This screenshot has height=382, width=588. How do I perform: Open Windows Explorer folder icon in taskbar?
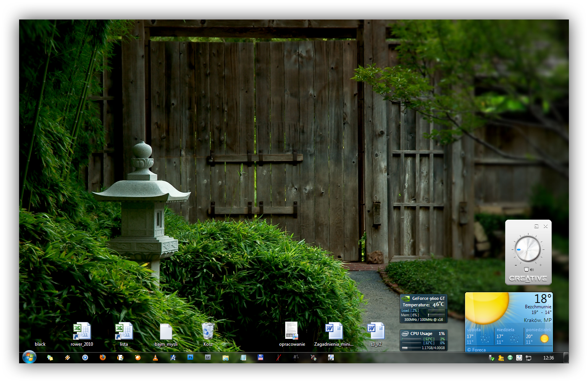coord(226,358)
